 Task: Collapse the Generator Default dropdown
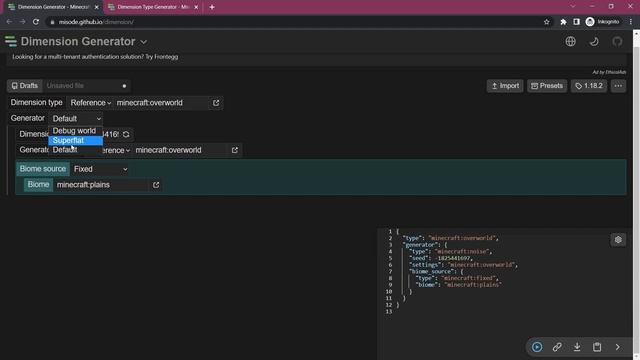pos(76,118)
